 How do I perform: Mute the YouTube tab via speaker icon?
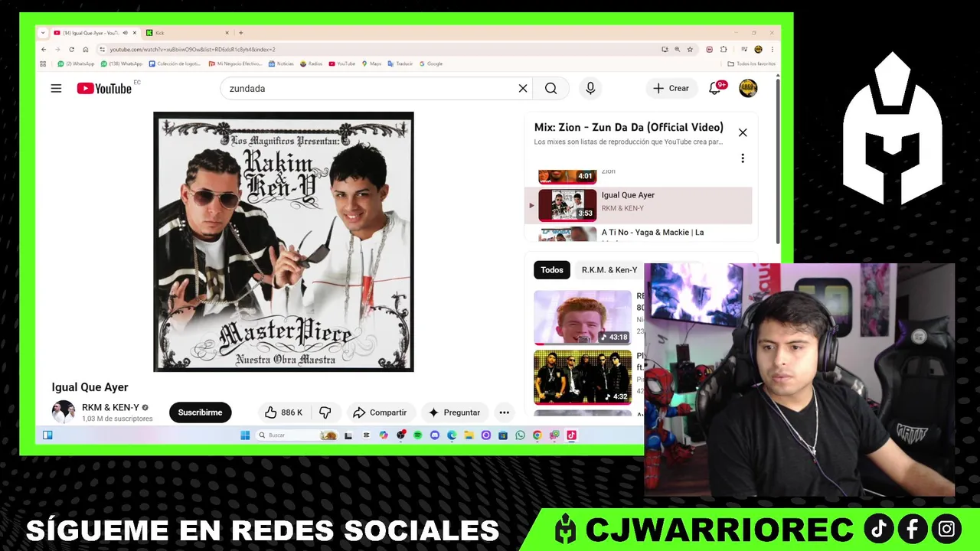point(125,33)
